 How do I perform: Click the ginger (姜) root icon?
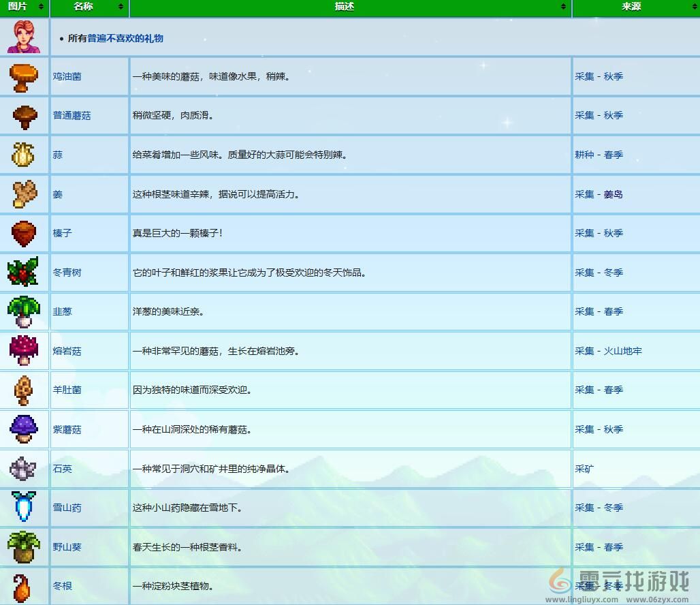(25, 194)
